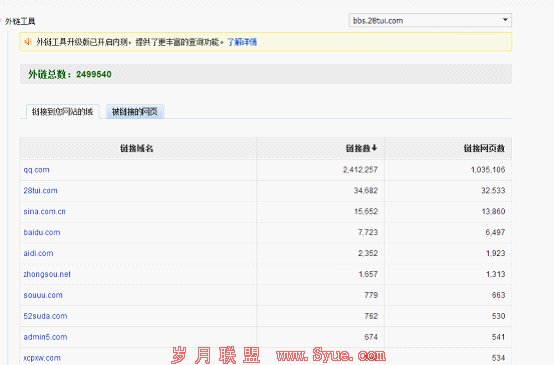Click the 链接域名 column header
This screenshot has height=365, width=554.
click(137, 148)
